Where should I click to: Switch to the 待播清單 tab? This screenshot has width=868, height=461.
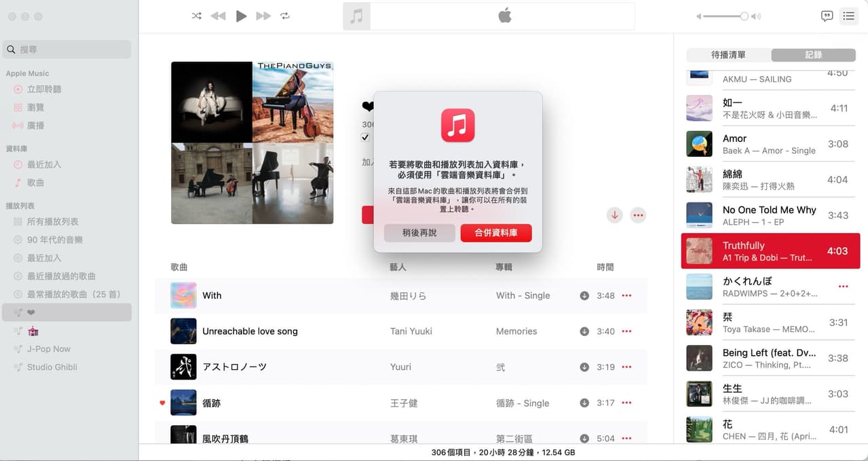tap(728, 55)
